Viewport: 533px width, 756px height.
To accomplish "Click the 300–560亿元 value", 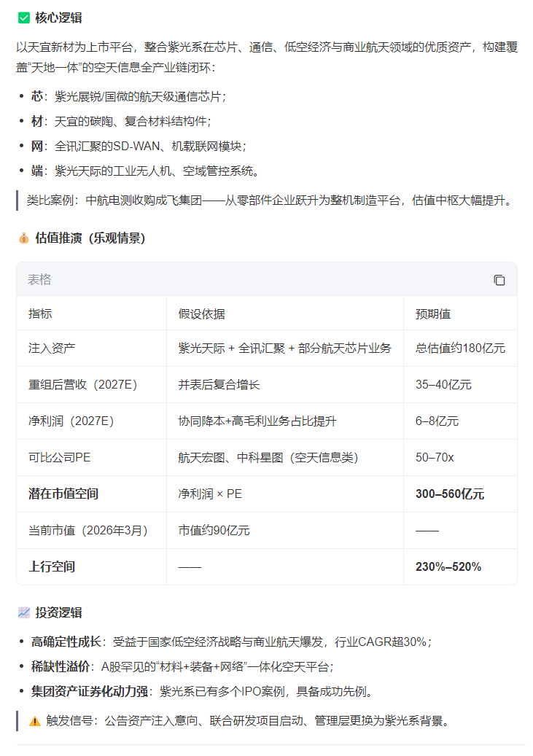I will [x=450, y=494].
